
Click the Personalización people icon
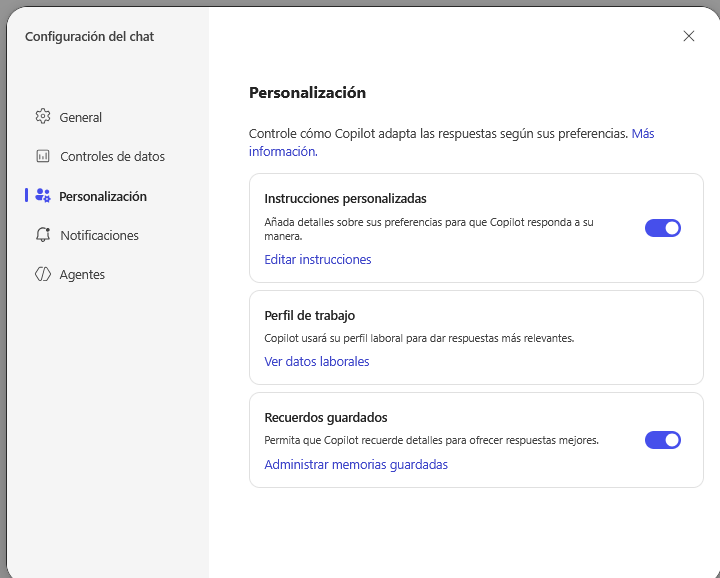click(x=43, y=196)
